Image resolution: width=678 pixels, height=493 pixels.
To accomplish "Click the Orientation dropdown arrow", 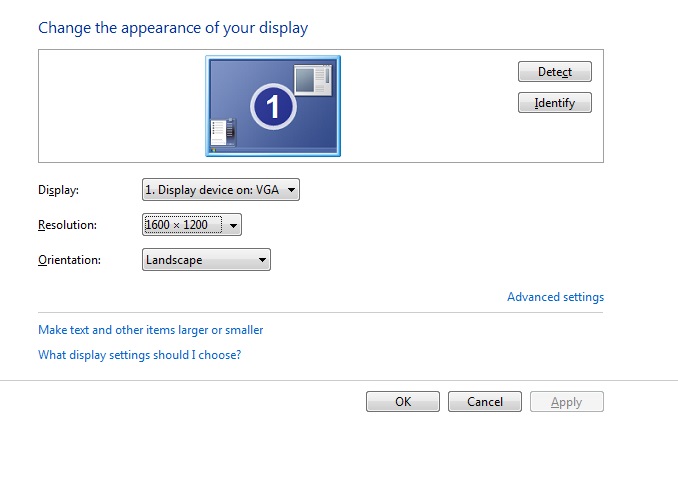I will [262, 260].
